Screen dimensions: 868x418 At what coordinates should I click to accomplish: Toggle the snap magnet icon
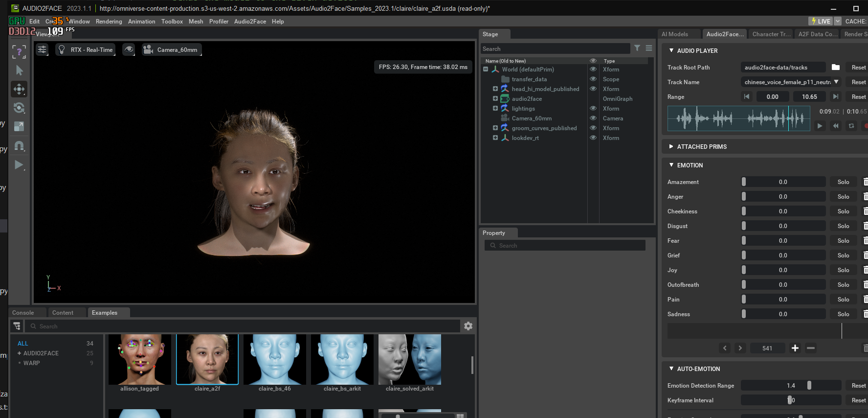tap(19, 146)
